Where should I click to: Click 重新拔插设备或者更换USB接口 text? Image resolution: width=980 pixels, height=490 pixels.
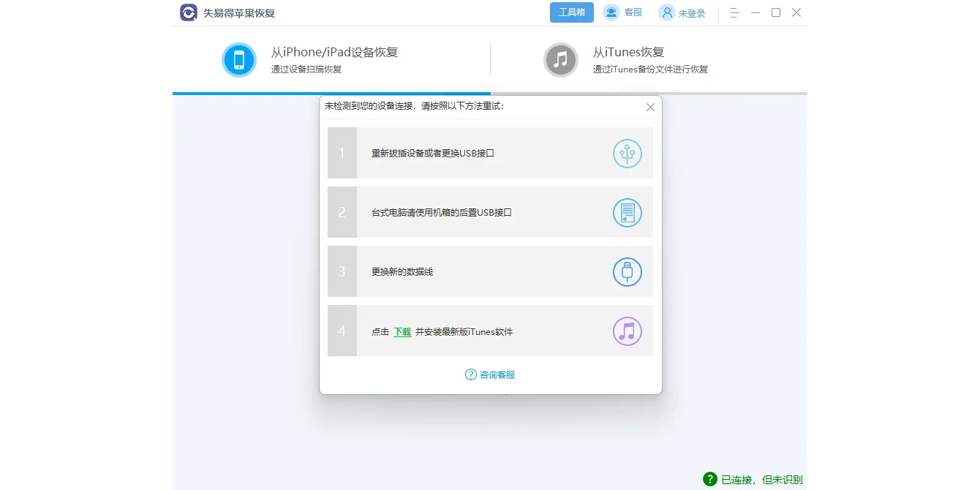[x=433, y=154]
